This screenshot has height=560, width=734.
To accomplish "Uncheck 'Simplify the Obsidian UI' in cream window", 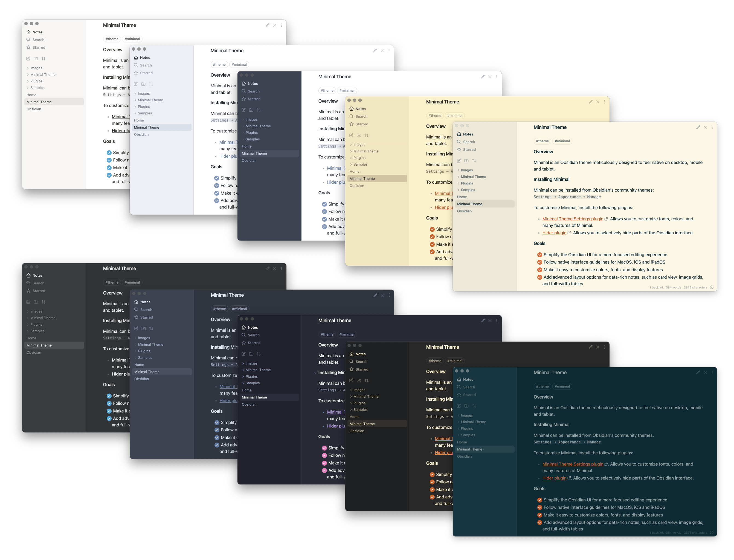I will click(x=539, y=255).
